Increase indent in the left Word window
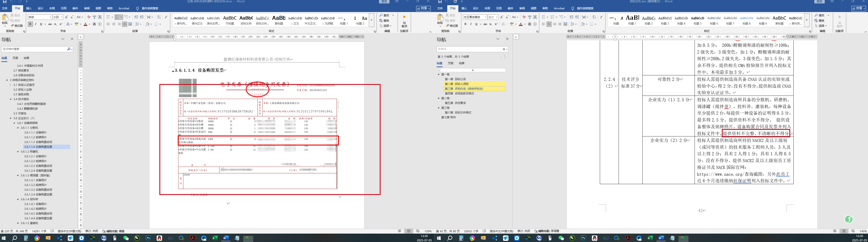 click(x=141, y=17)
